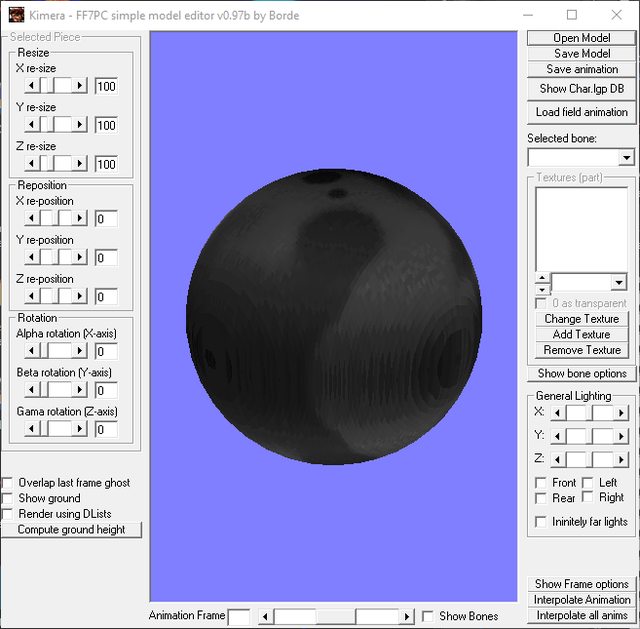This screenshot has height=629, width=640.
Task: Click the Animation Frame slider track
Action: 336,616
